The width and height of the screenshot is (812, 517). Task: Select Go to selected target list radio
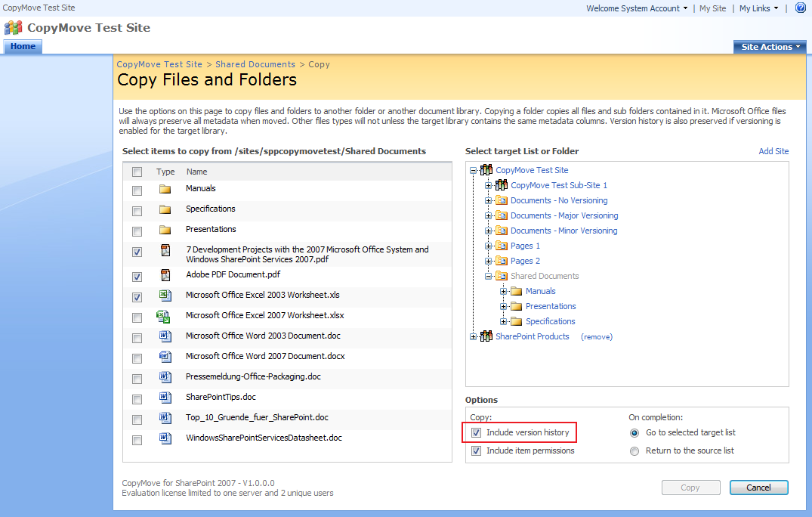tap(634, 433)
